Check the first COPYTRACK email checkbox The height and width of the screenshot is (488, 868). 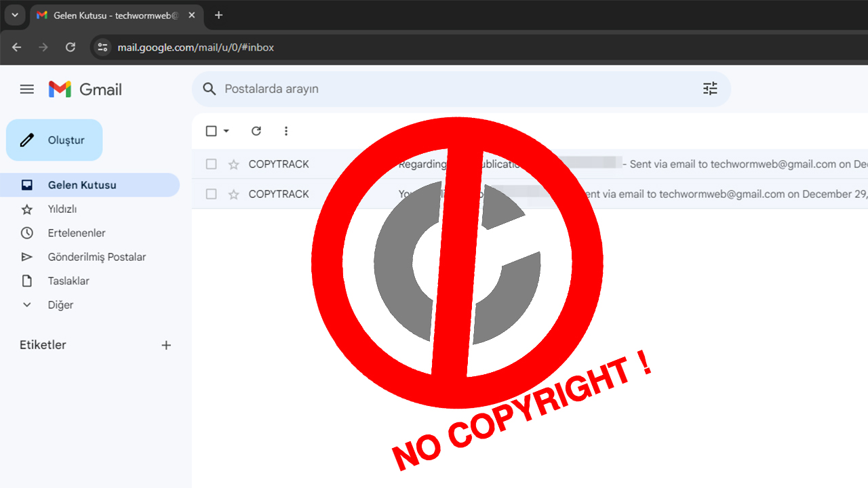point(212,164)
